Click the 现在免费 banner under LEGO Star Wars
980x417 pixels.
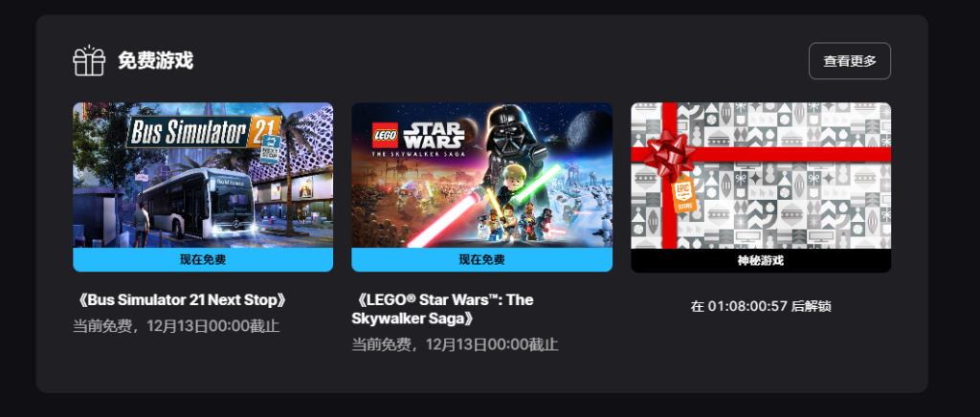482,260
